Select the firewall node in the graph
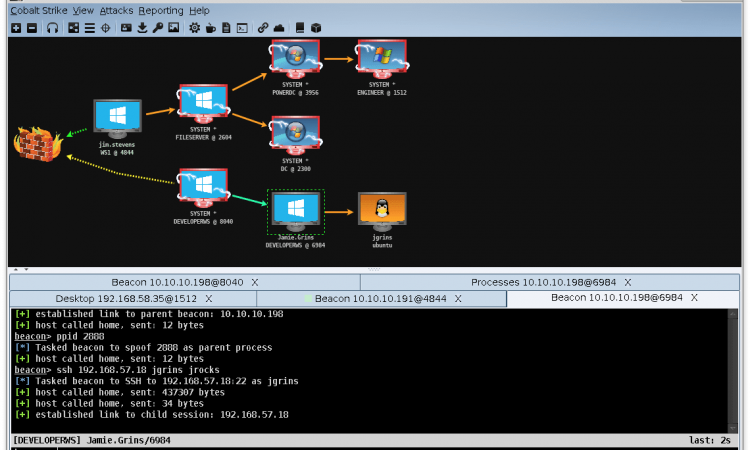 (38, 143)
